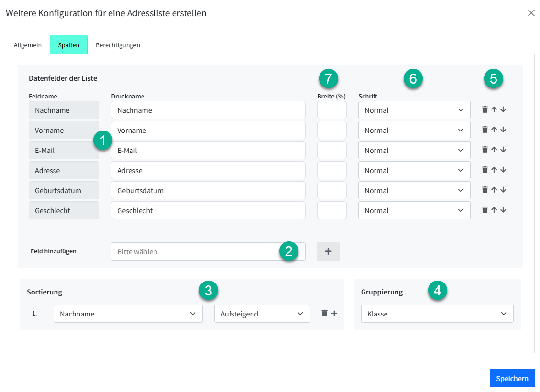Open the Aufsteigend sort order dropdown
The image size is (540, 392).
pos(262,314)
